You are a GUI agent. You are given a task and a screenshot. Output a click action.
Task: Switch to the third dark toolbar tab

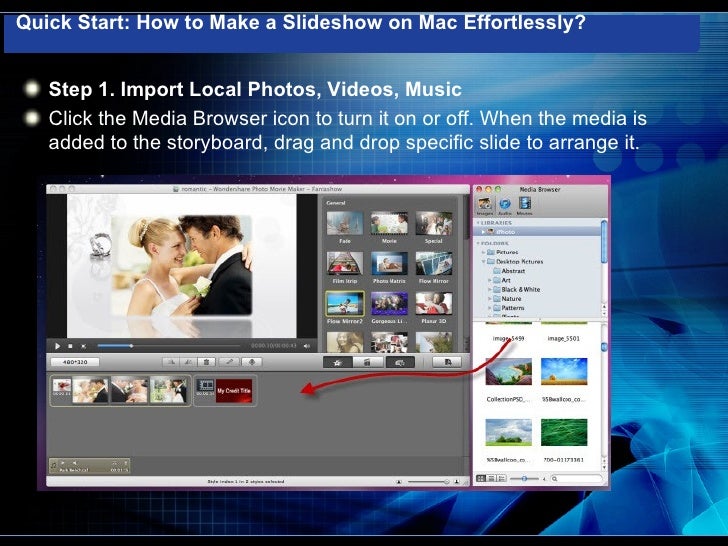[400, 362]
